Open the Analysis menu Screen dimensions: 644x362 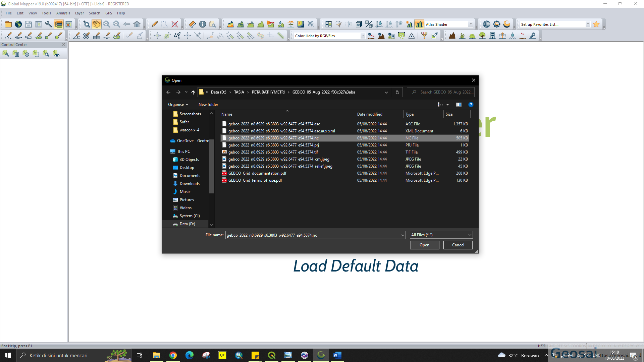(63, 13)
